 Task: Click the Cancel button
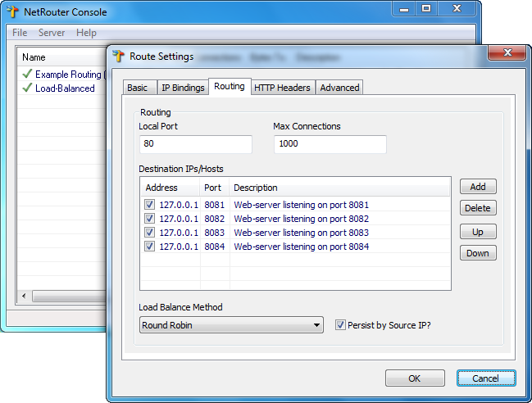coord(486,378)
